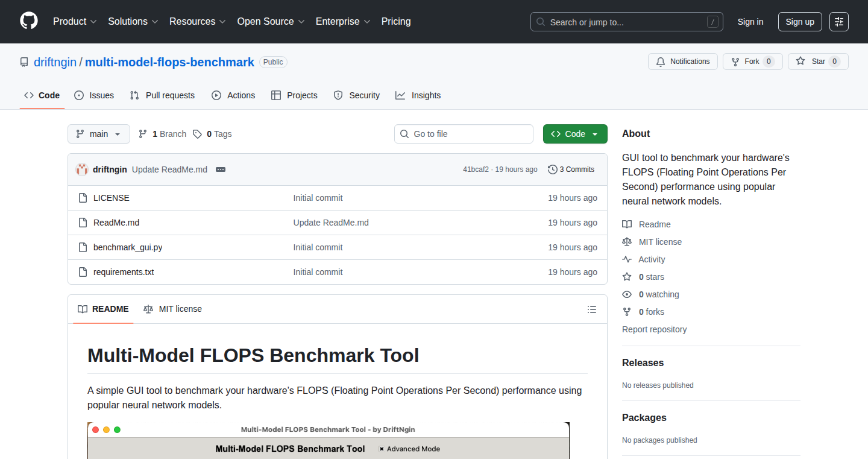Viewport: 868px width, 459px height.
Task: Click the driftngin avatar in commit row
Action: coord(82,169)
